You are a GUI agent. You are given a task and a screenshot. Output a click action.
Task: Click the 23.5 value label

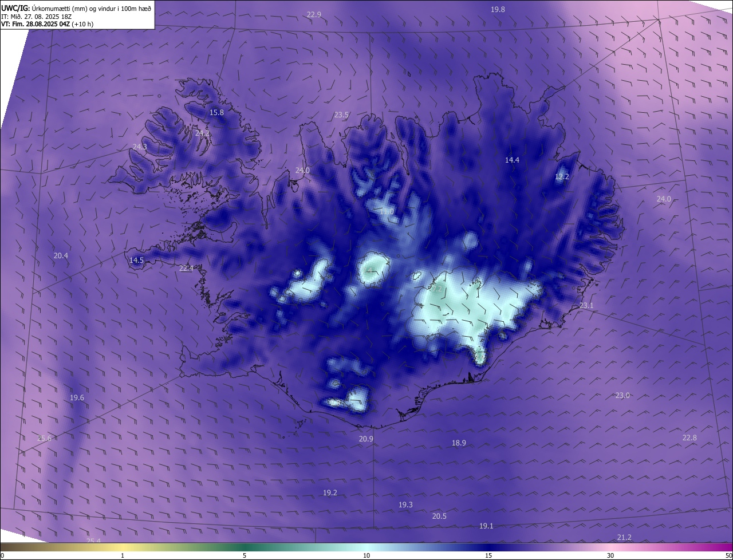pos(341,115)
